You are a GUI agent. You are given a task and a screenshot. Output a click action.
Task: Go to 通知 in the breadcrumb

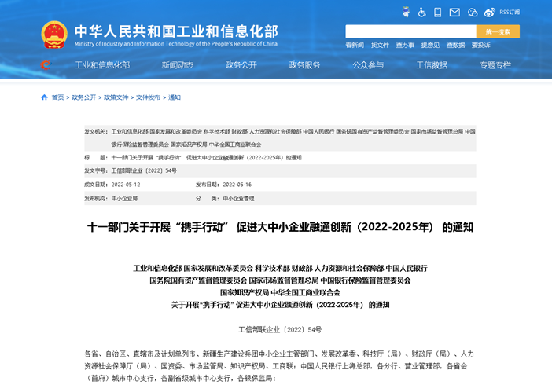coord(175,97)
